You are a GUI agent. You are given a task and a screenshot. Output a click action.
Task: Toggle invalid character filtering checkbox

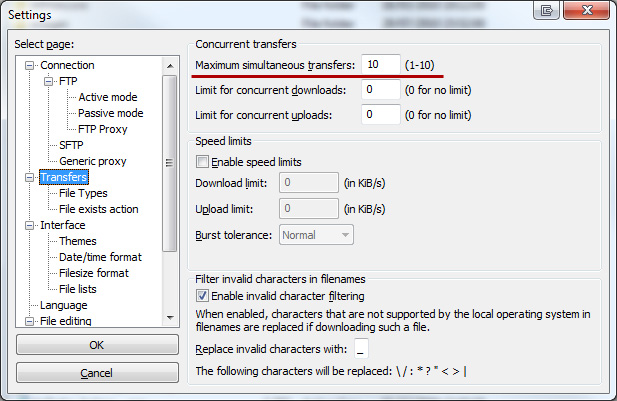(x=202, y=296)
